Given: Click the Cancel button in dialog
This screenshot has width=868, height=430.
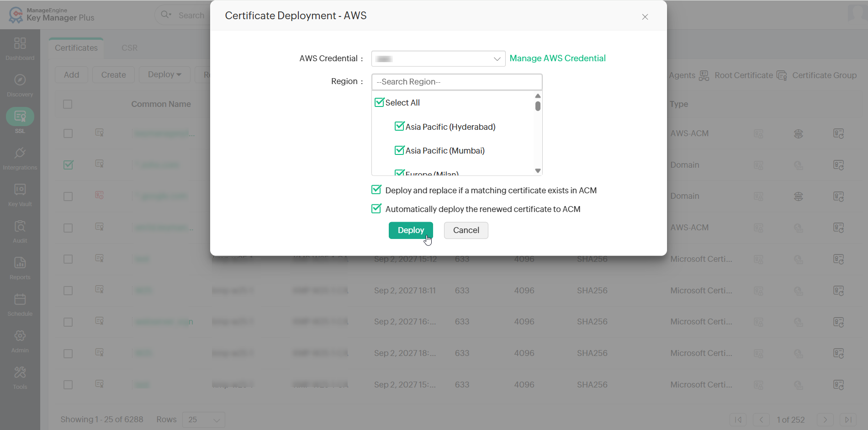Looking at the screenshot, I should tap(466, 230).
